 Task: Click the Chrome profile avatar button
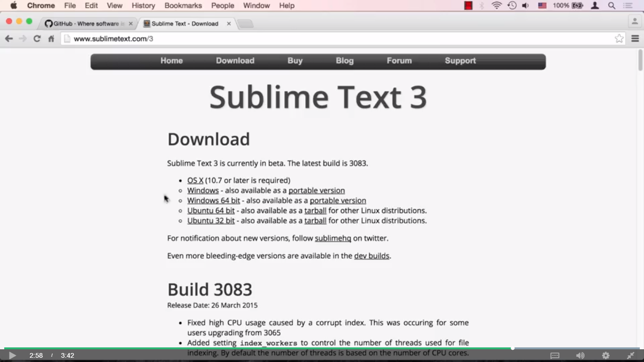point(635,21)
